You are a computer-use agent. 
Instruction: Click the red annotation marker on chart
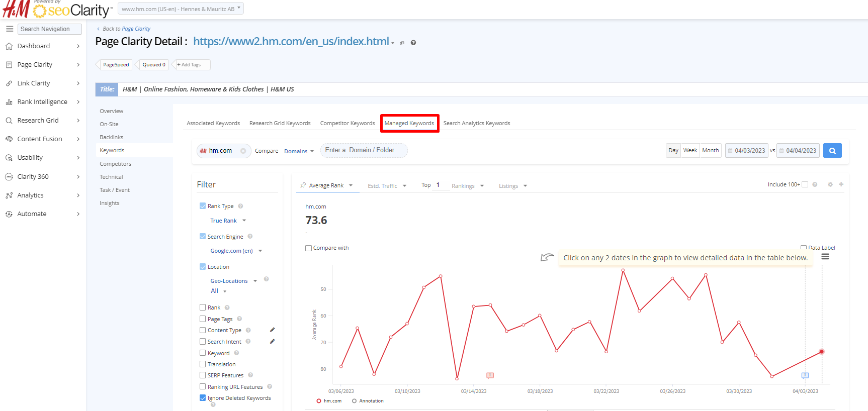tap(490, 375)
